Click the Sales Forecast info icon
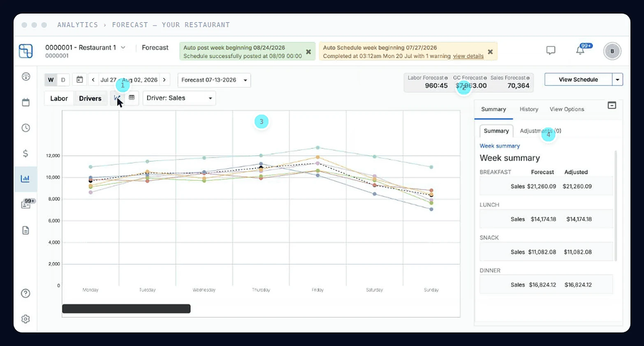This screenshot has height=346, width=644. pos(528,78)
